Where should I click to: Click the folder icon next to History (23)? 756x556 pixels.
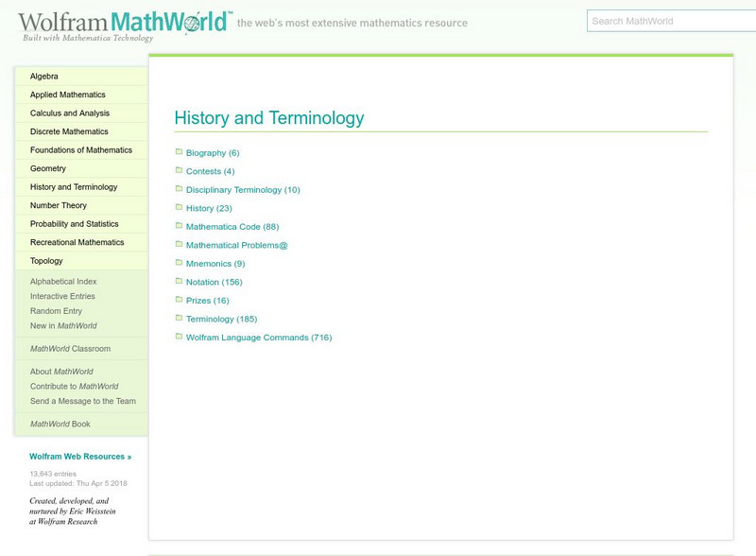[x=179, y=207]
